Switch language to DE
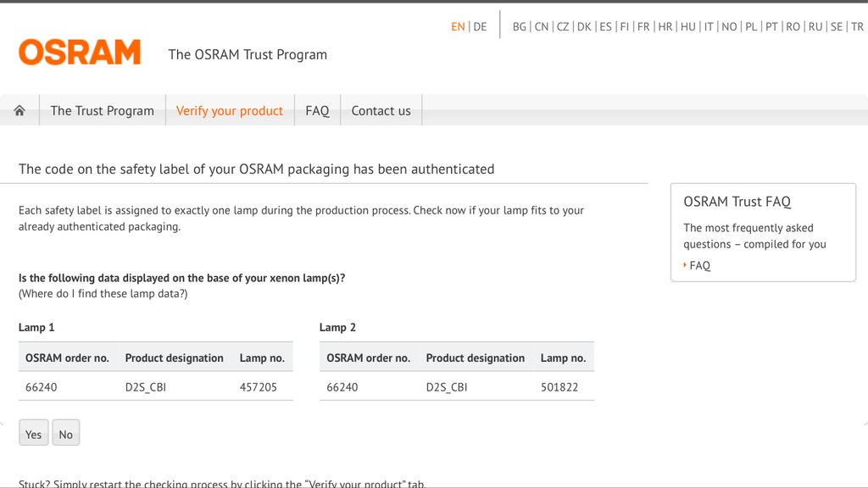Image resolution: width=868 pixels, height=488 pixels. click(480, 26)
